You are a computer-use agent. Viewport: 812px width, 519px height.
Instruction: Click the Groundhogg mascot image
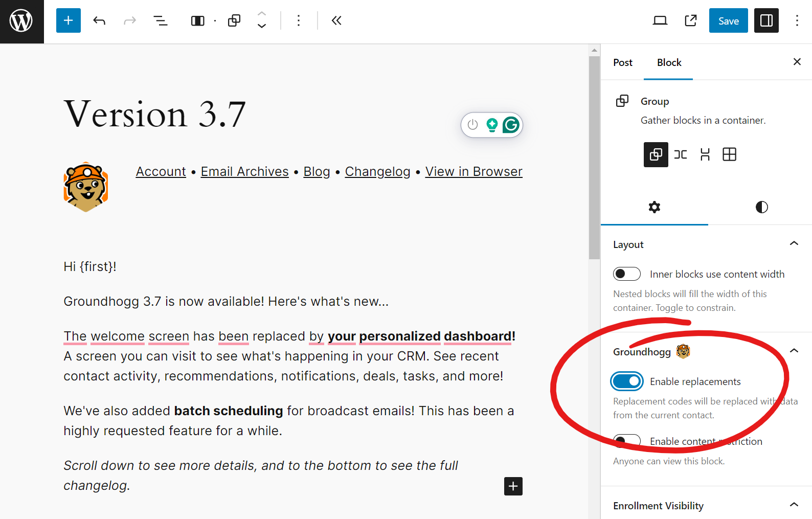coord(86,187)
